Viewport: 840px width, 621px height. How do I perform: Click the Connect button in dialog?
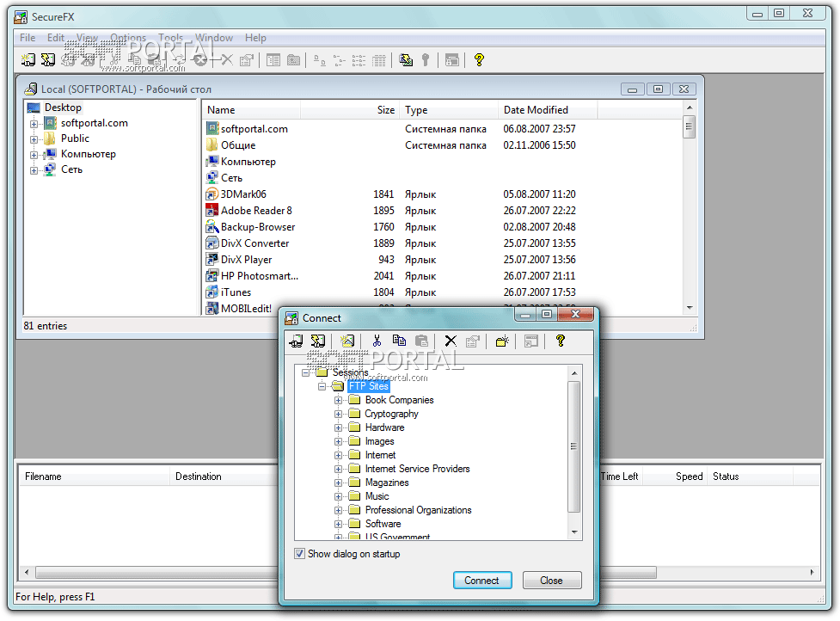click(x=482, y=581)
